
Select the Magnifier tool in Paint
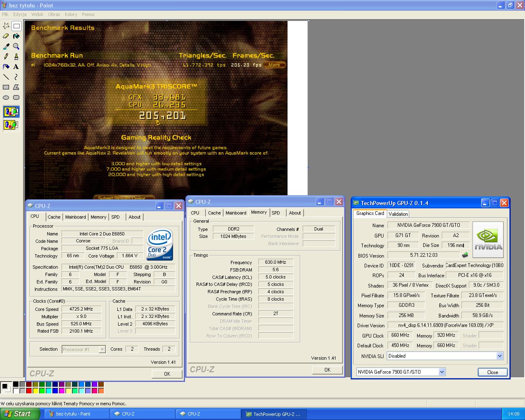[x=16, y=46]
